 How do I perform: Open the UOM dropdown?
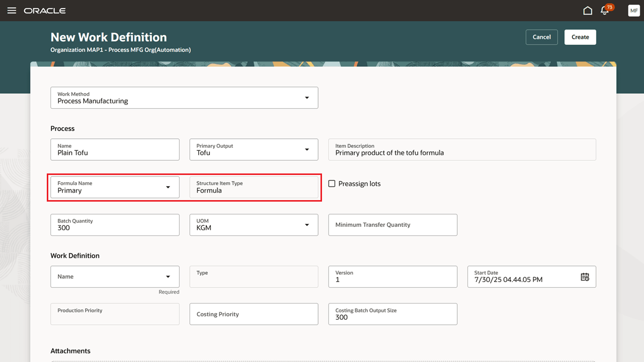(x=307, y=225)
